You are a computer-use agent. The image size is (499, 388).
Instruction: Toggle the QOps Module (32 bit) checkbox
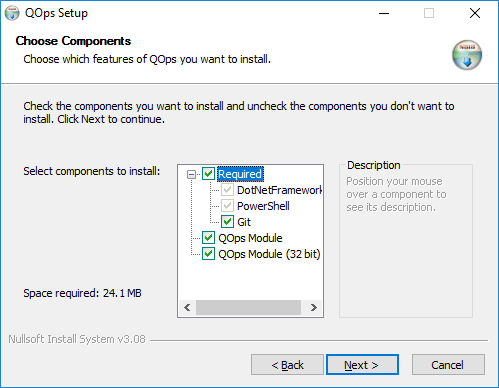pyautogui.click(x=209, y=254)
